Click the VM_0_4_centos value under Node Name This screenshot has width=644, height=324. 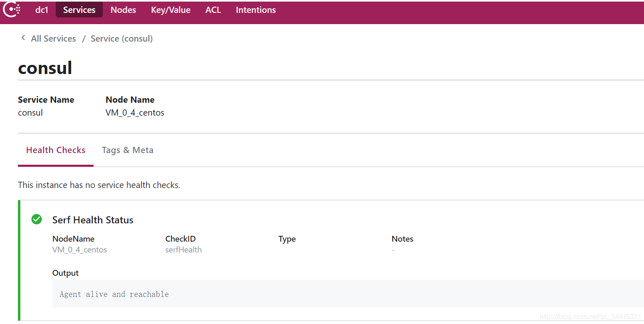135,113
